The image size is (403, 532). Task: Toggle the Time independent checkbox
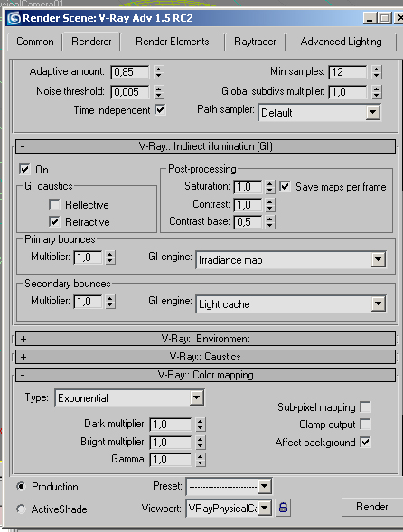point(160,109)
